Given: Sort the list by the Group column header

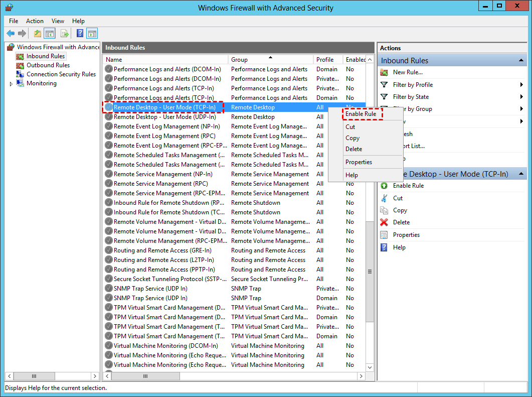Looking at the screenshot, I should 271,59.
